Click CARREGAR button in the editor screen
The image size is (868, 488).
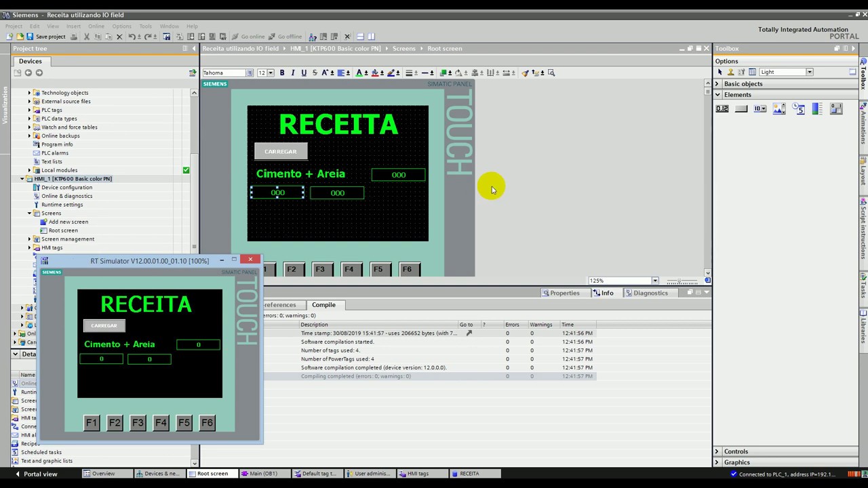pyautogui.click(x=281, y=151)
